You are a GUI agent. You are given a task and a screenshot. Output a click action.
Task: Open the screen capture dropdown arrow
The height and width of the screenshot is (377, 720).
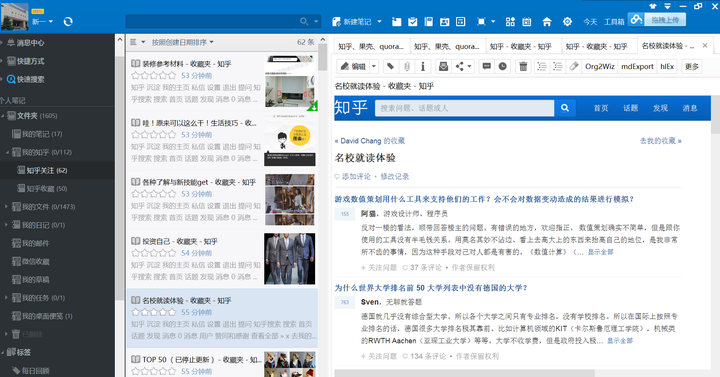[x=493, y=22]
